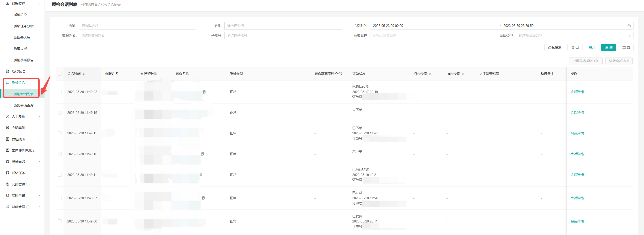Open 会话详情 for 11:49:06 row
Viewport: 644px width, 235px height.
pos(577,221)
